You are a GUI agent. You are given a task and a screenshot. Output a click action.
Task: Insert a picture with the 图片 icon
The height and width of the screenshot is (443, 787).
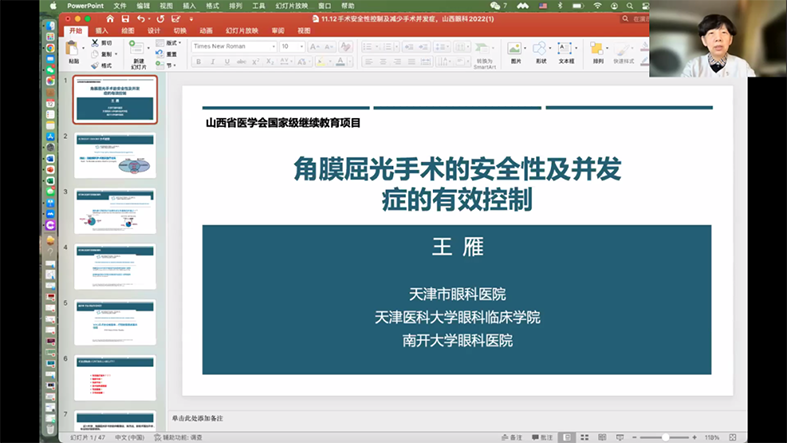click(x=515, y=49)
